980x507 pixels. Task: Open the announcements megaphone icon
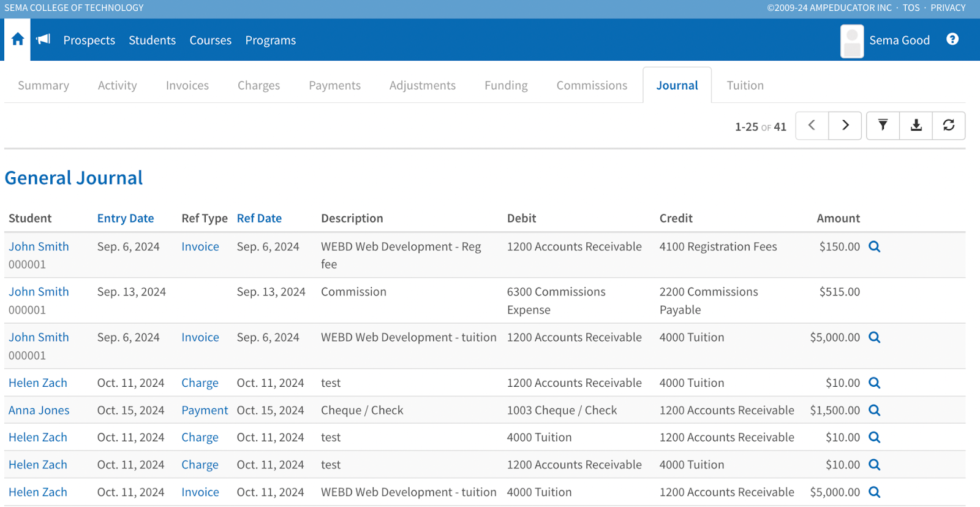[x=43, y=40]
